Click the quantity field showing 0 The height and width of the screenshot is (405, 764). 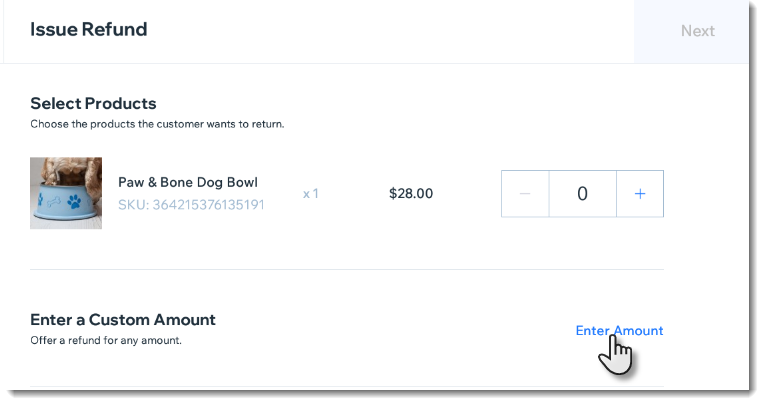point(582,193)
